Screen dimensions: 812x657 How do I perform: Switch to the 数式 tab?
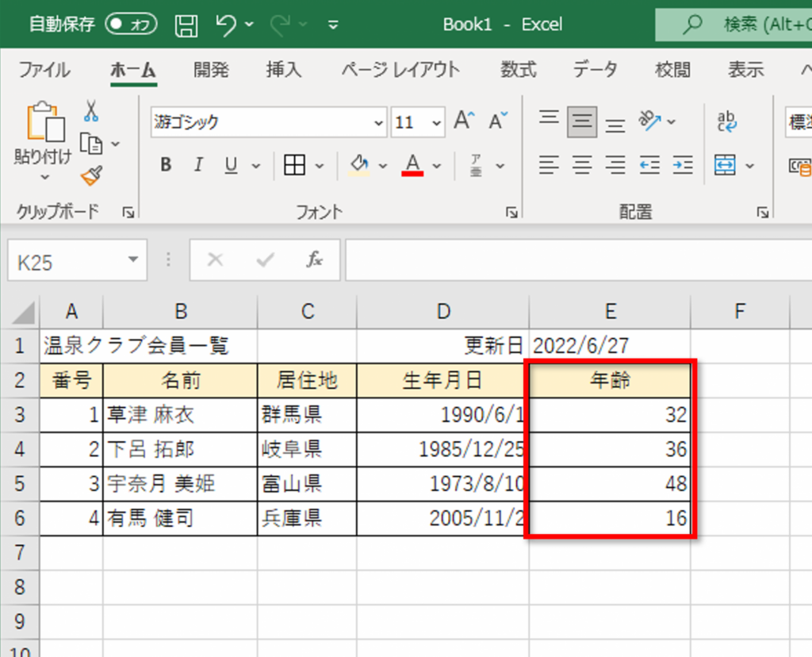(x=519, y=70)
